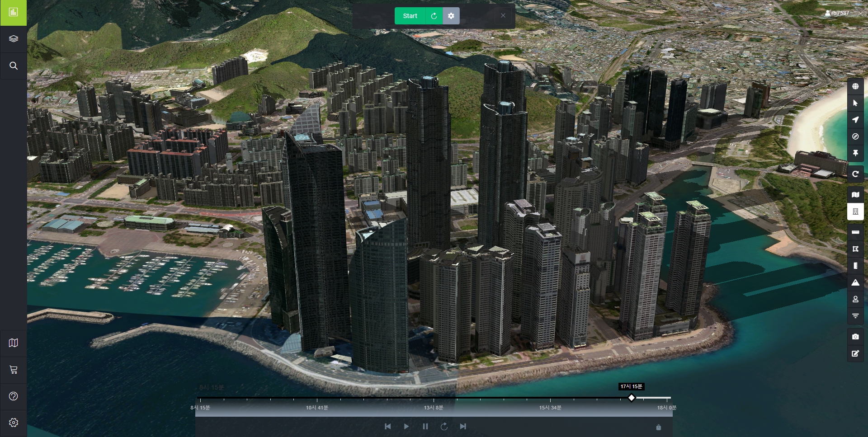Click the search magnifier icon
The width and height of the screenshot is (868, 437).
[14, 66]
